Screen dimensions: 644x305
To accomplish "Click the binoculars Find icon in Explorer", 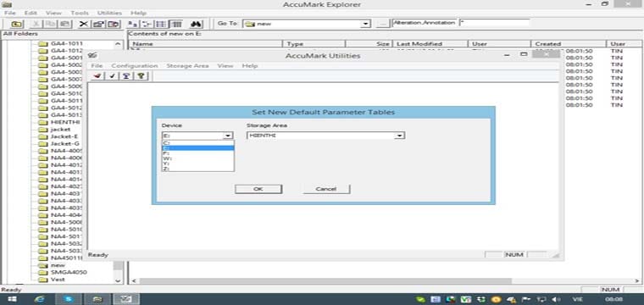I will (x=197, y=24).
